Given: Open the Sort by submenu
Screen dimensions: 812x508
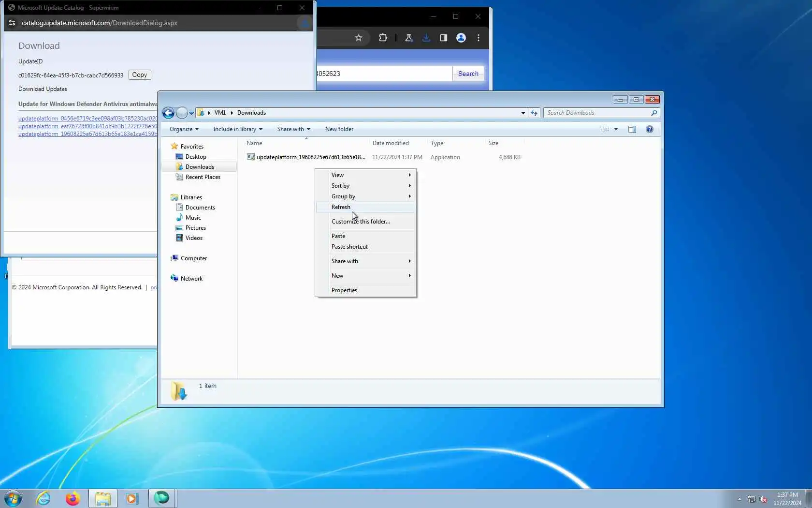Looking at the screenshot, I should (x=366, y=186).
